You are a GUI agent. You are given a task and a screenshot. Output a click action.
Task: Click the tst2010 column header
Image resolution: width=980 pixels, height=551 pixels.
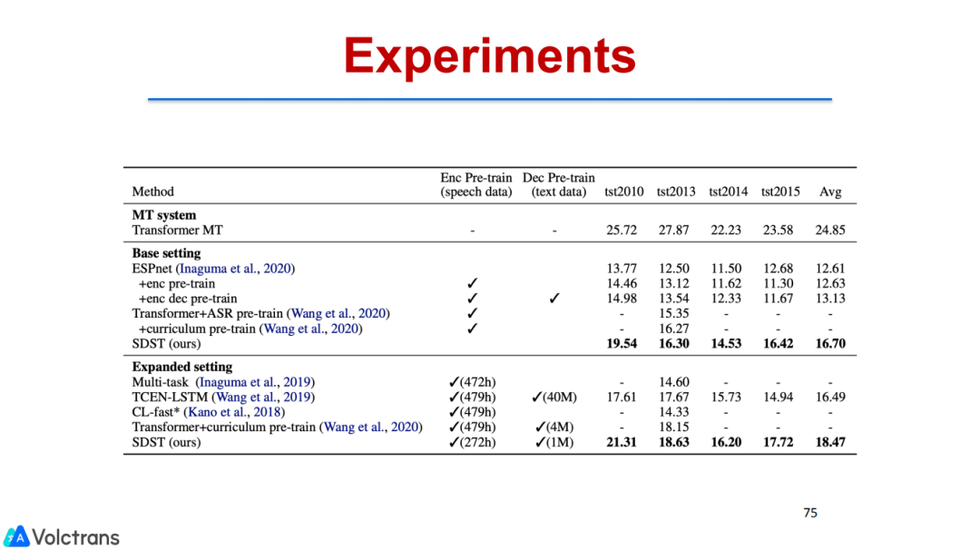[x=623, y=192]
